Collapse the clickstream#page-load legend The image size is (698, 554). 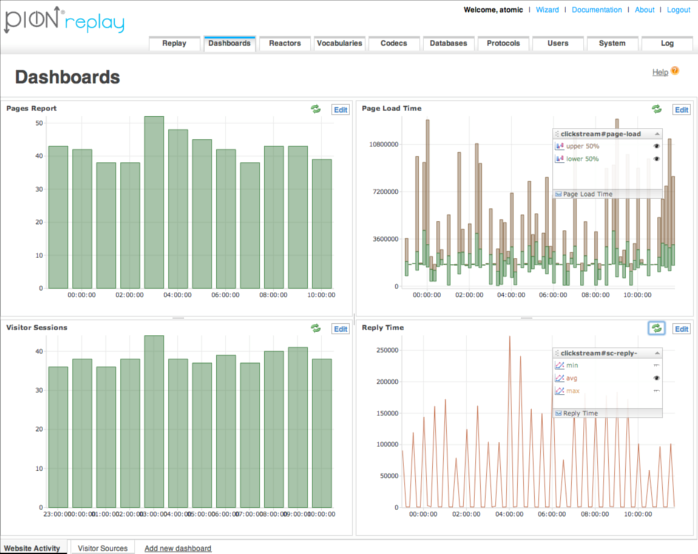(x=657, y=134)
